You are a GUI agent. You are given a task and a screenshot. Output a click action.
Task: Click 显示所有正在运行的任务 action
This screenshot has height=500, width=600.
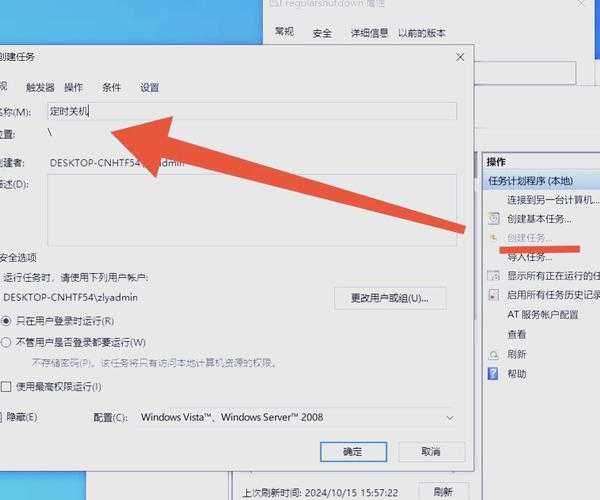pyautogui.click(x=553, y=276)
